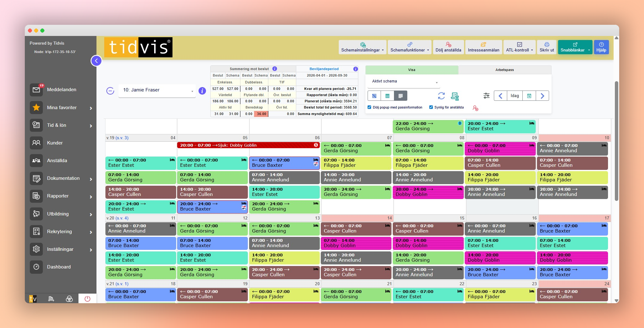This screenshot has height=328, width=644.
Task: Switch to the Visa tab
Action: (x=412, y=70)
